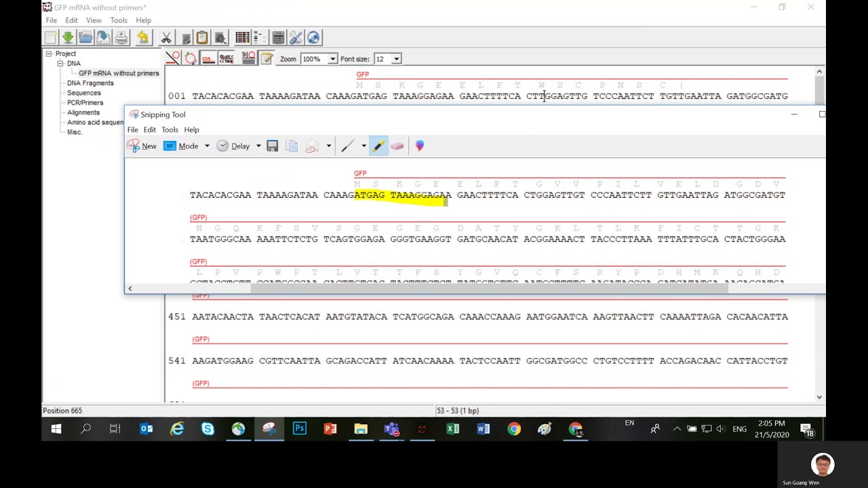Select the circular plasmid map icon

coord(191,59)
